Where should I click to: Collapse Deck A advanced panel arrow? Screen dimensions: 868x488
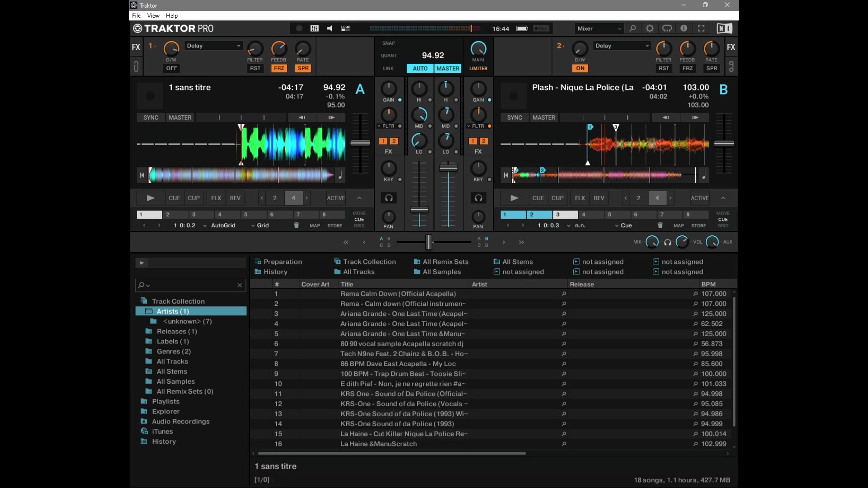359,198
